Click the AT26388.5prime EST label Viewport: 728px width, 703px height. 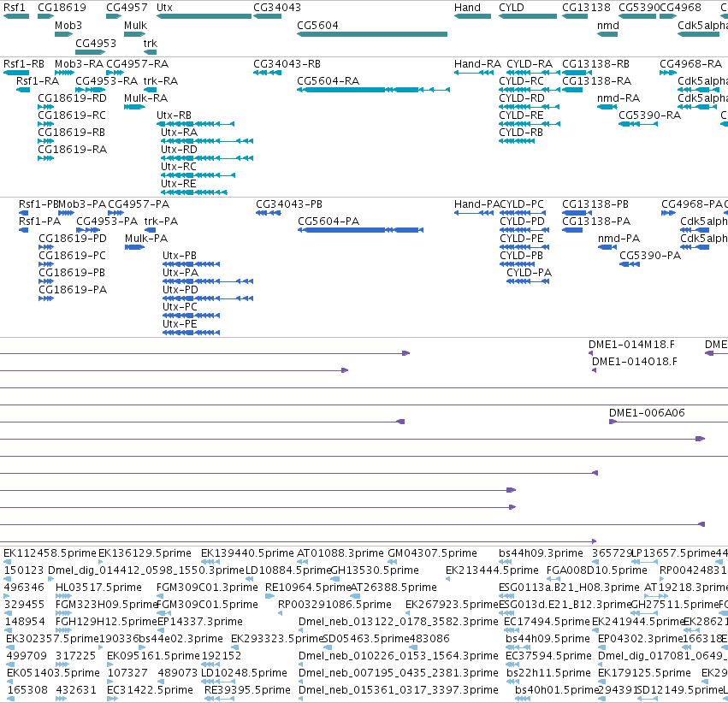point(394,588)
